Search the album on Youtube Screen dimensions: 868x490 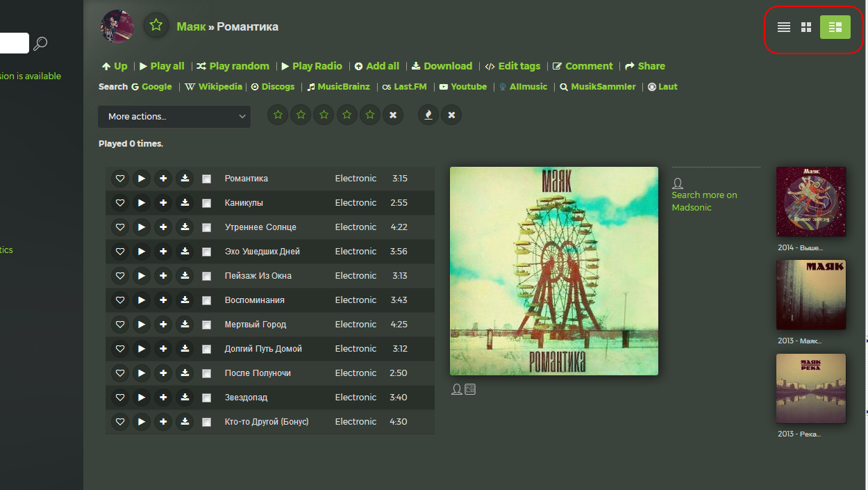(x=463, y=87)
